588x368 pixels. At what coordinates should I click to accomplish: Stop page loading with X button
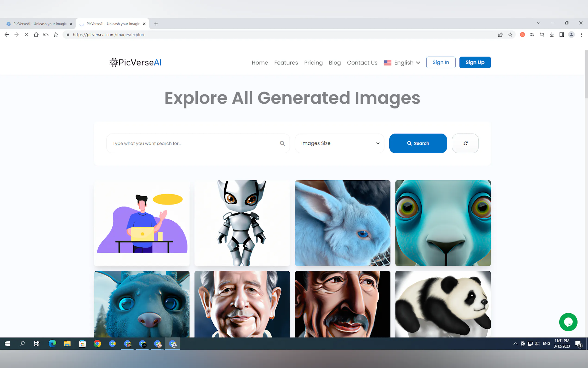(26, 35)
